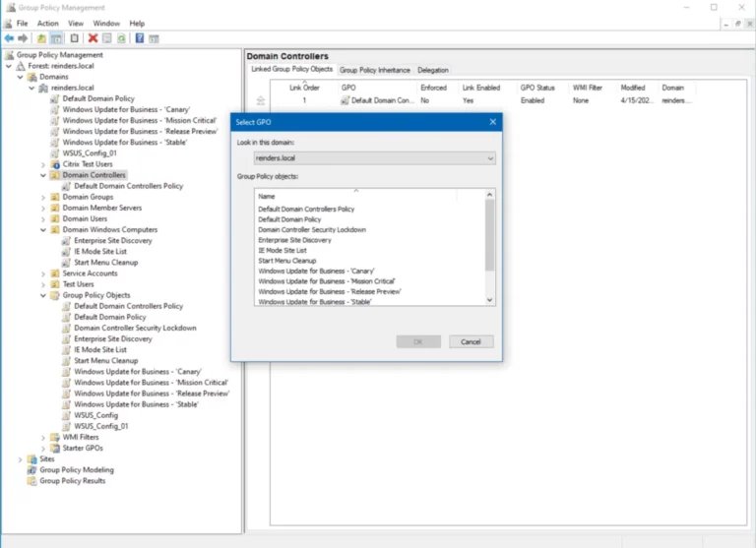Click the Sites folder icon
Viewport: 756px width, 548px height.
click(31, 459)
